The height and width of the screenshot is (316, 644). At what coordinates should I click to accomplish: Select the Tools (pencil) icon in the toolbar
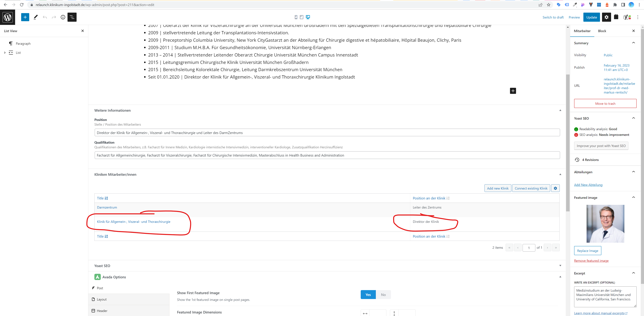point(35,17)
